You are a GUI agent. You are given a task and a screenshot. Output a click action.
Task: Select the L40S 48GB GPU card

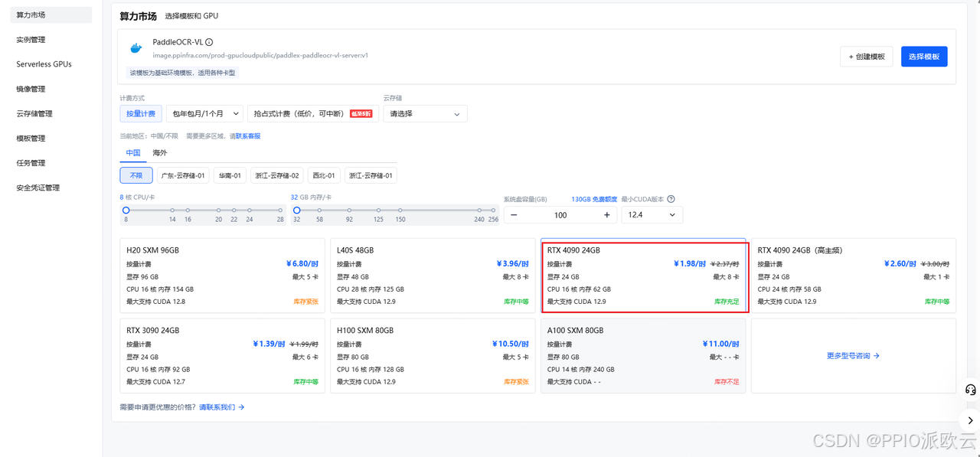(x=433, y=276)
